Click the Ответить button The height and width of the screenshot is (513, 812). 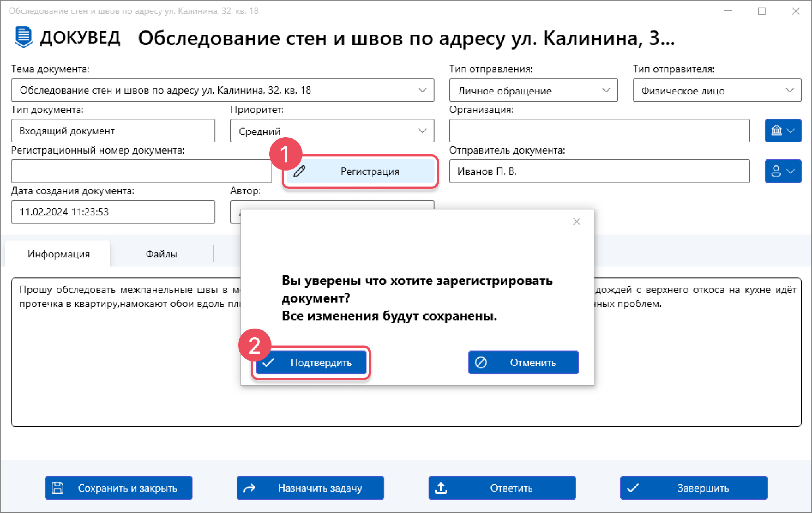click(x=502, y=488)
